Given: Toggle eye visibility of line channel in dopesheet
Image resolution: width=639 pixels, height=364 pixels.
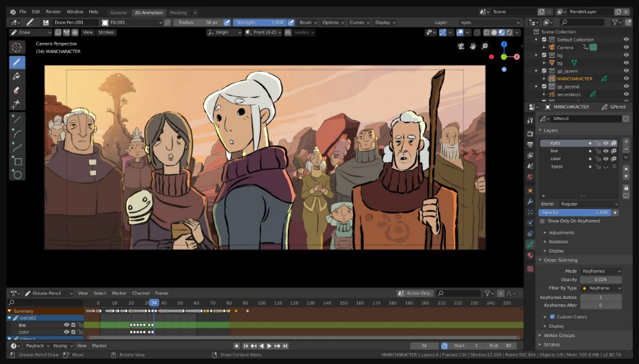Looking at the screenshot, I should 66,325.
